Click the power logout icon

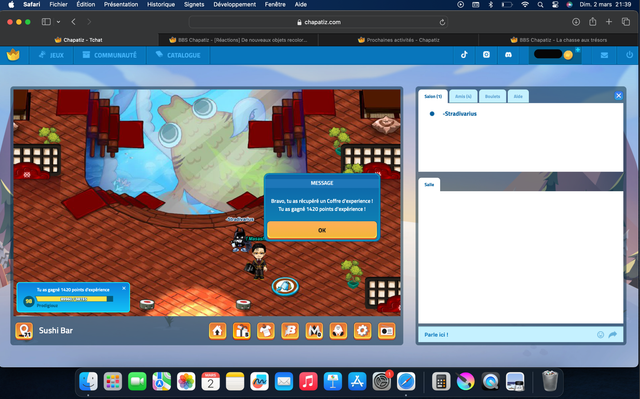tap(629, 55)
